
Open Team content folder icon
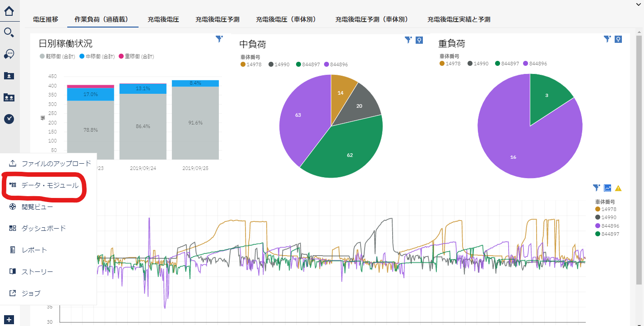(9, 97)
